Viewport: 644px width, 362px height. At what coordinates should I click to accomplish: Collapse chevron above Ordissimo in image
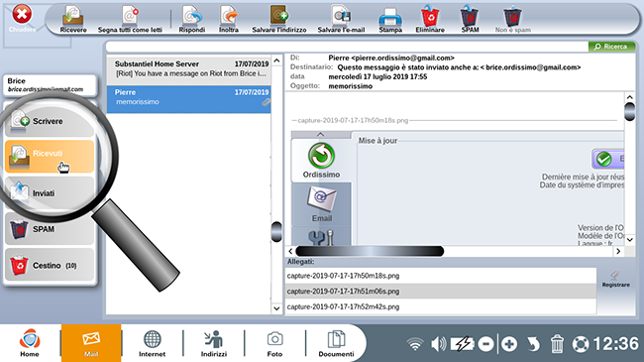coord(321,135)
